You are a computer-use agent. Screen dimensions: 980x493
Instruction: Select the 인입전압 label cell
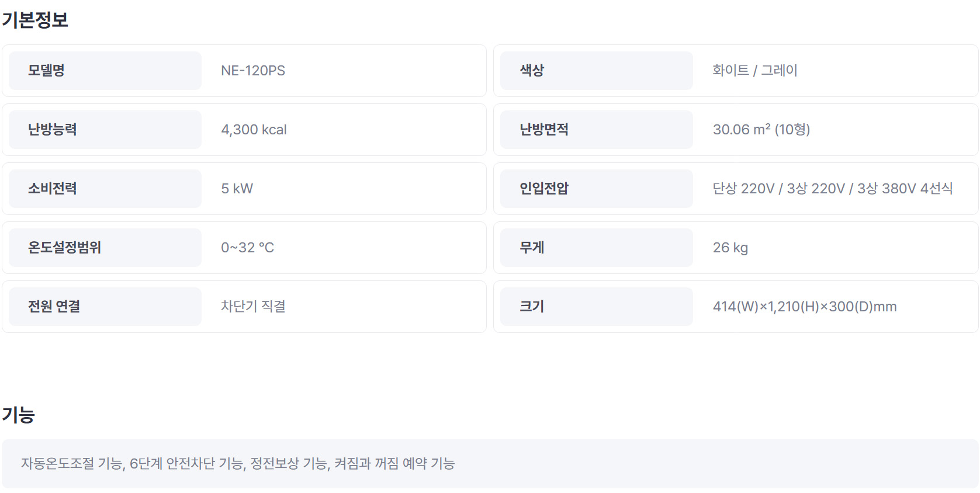[x=597, y=189]
